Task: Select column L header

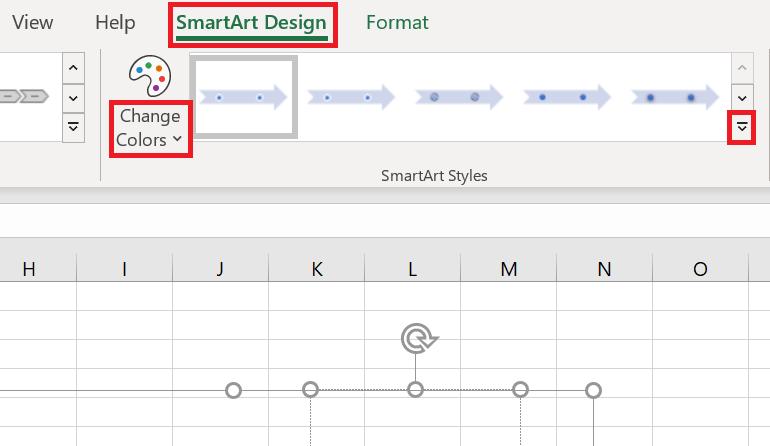Action: click(x=412, y=269)
